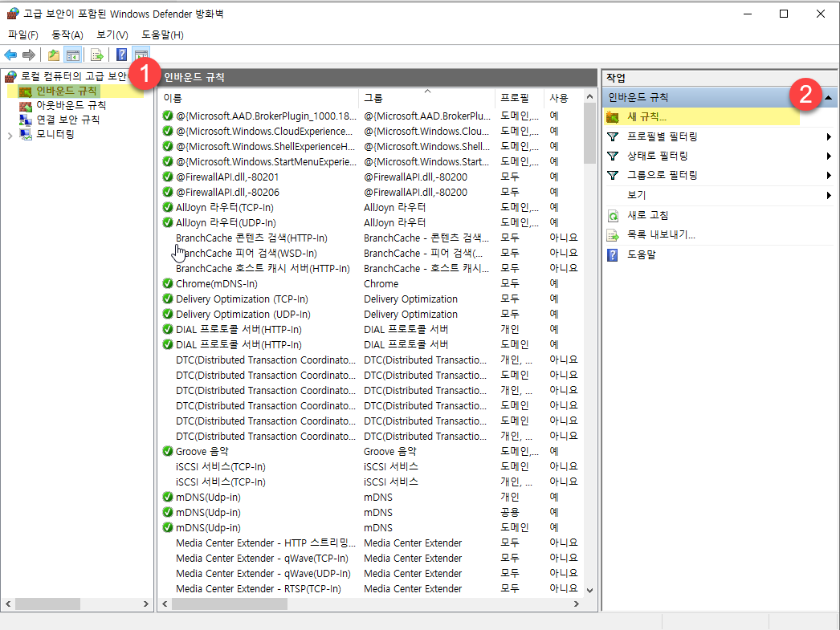Click the Chrome group cell
The height and width of the screenshot is (630, 840).
tap(381, 283)
